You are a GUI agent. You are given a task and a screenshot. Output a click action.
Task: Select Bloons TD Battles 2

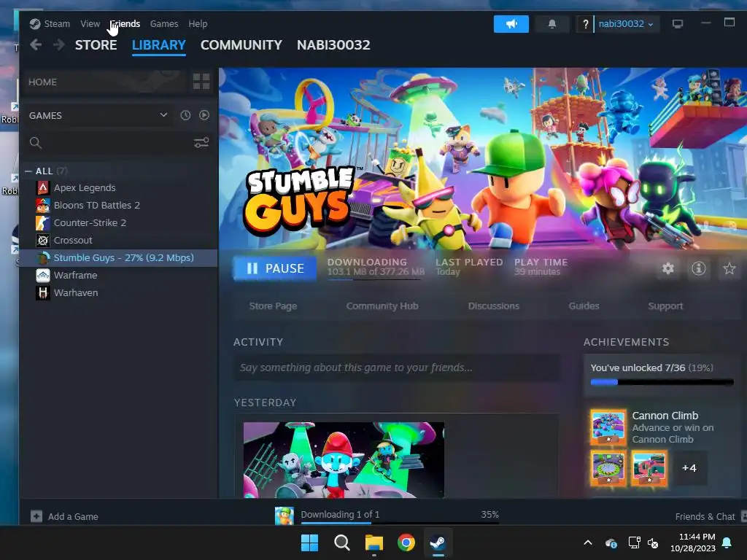tap(118, 205)
